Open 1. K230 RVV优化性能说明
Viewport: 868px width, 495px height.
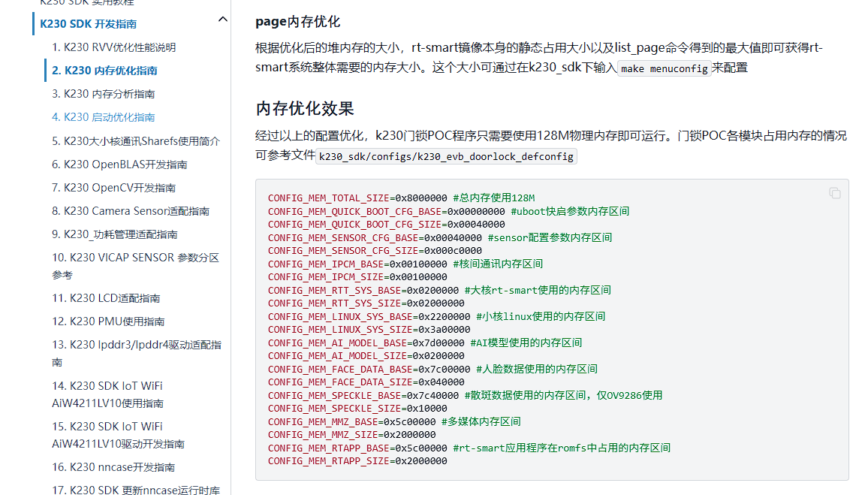click(113, 47)
